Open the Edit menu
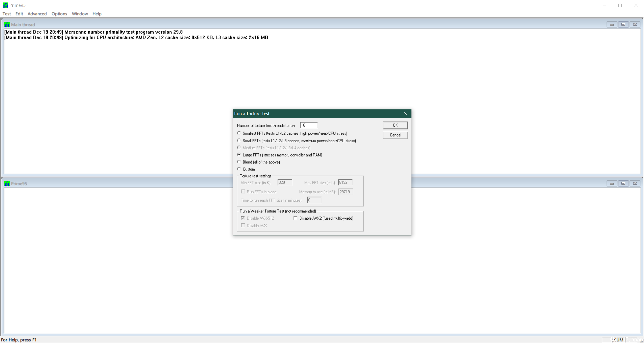 pyautogui.click(x=19, y=14)
